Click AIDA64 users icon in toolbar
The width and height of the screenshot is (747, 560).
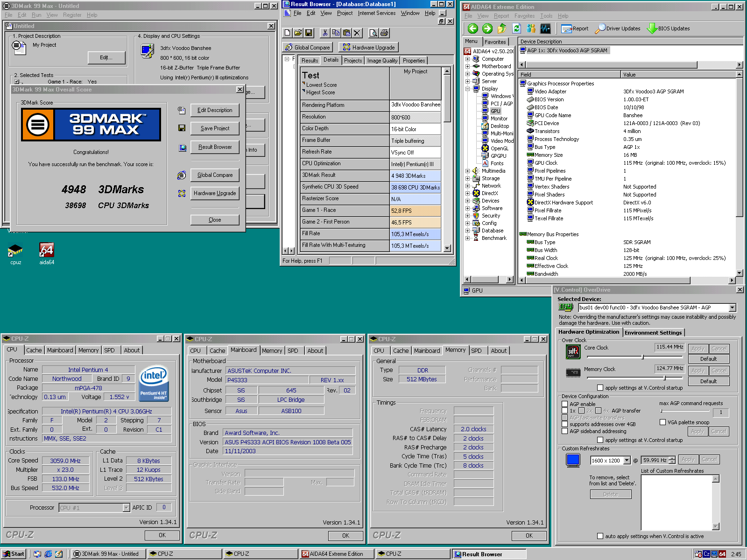point(531,28)
